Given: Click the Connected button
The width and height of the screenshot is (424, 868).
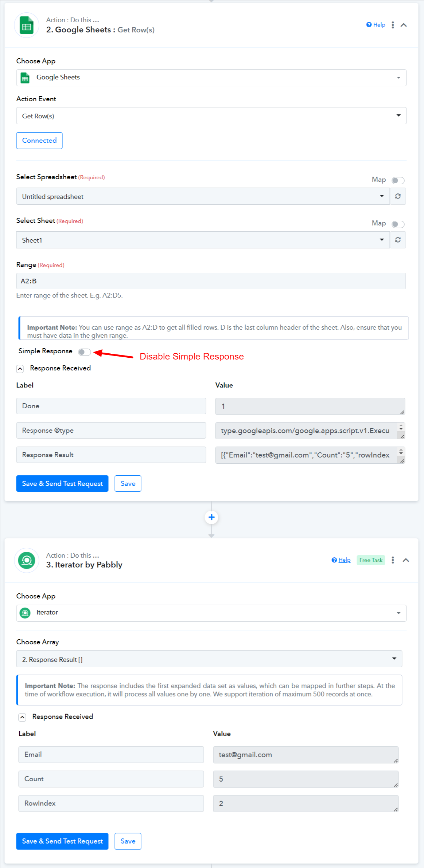Looking at the screenshot, I should click(x=39, y=141).
